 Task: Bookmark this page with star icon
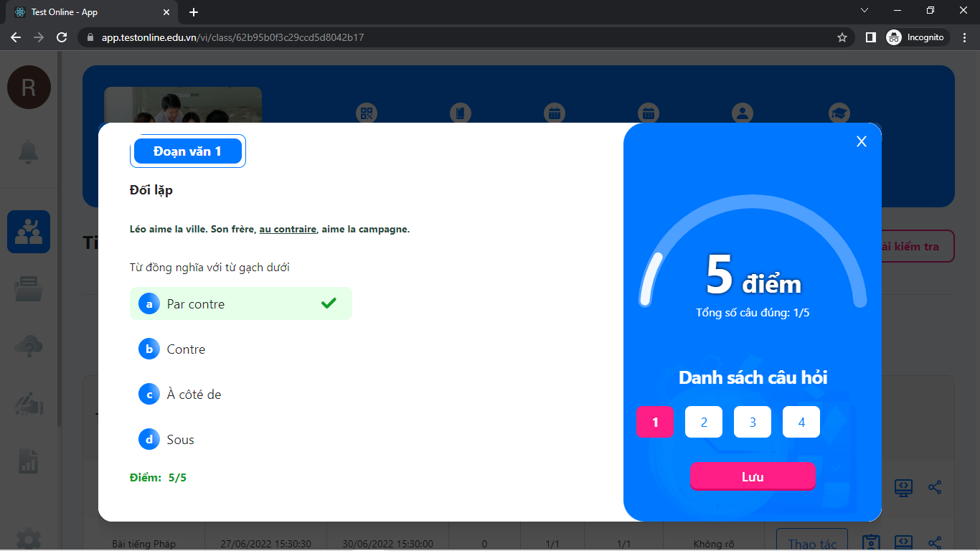click(x=842, y=37)
